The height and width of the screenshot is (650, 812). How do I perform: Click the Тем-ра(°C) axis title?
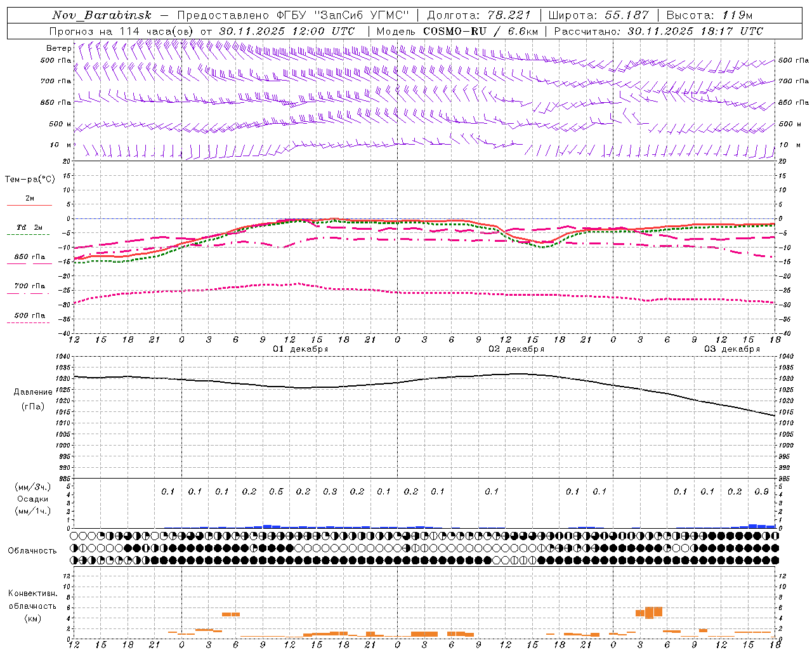click(x=30, y=180)
